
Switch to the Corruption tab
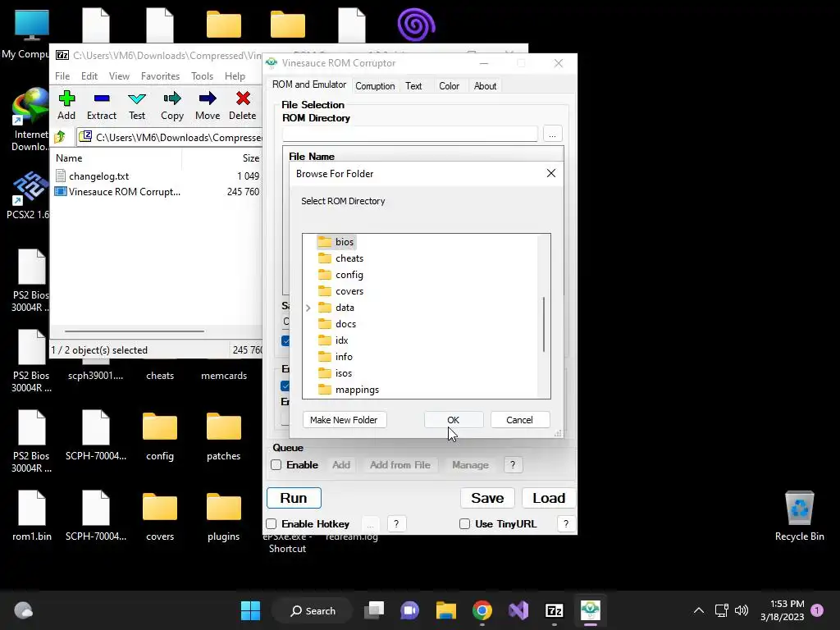[375, 85]
